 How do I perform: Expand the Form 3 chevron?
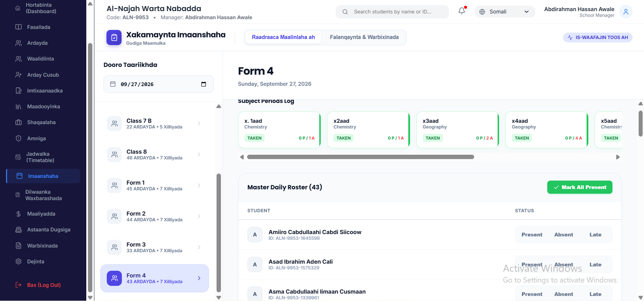[199, 248]
